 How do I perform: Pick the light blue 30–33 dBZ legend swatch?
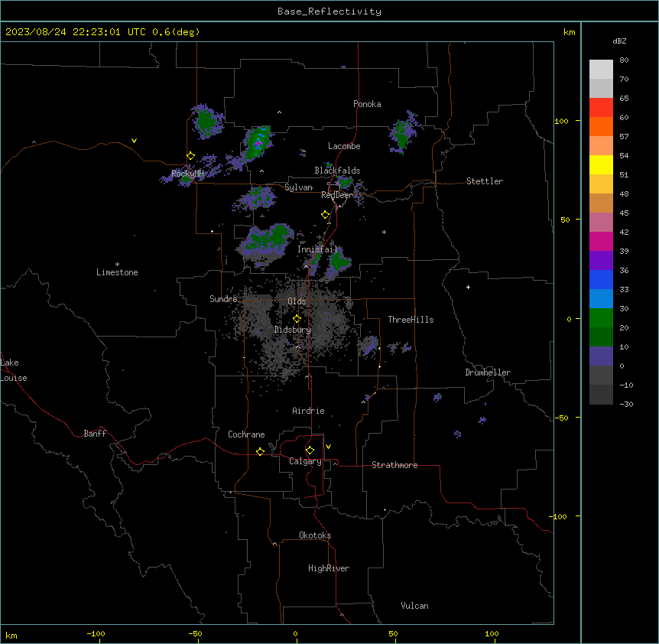click(601, 299)
